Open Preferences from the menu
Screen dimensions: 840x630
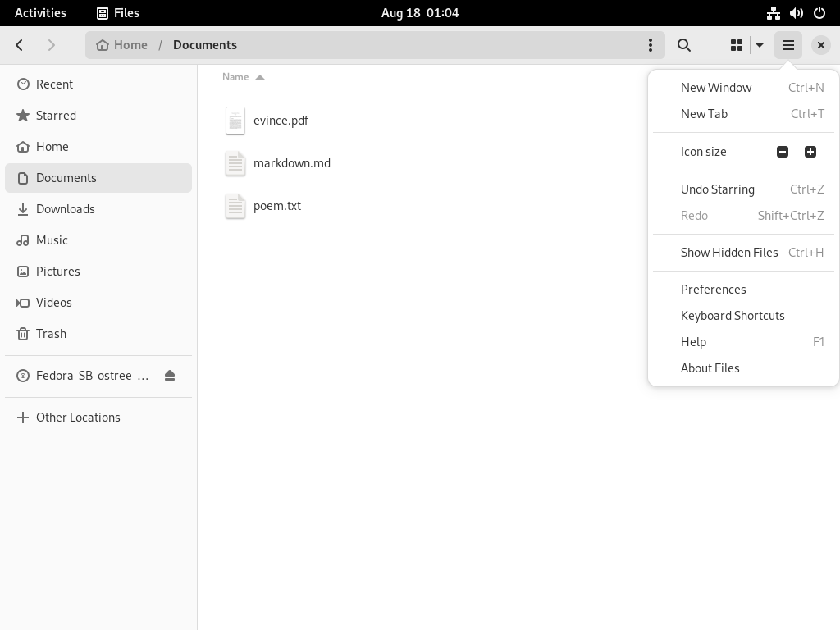click(x=743, y=290)
